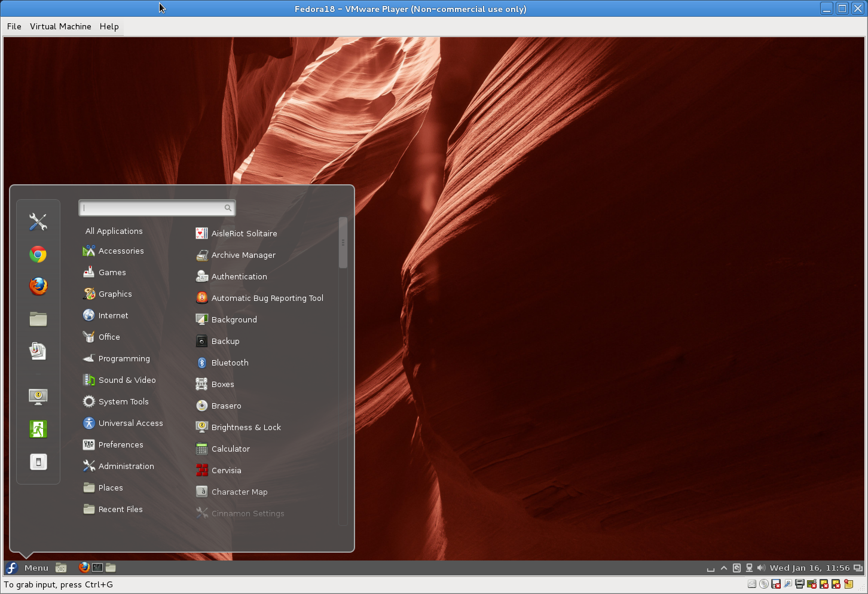Click the screenshot folder launcher beside Menu
This screenshot has height=594, width=868.
click(x=61, y=568)
